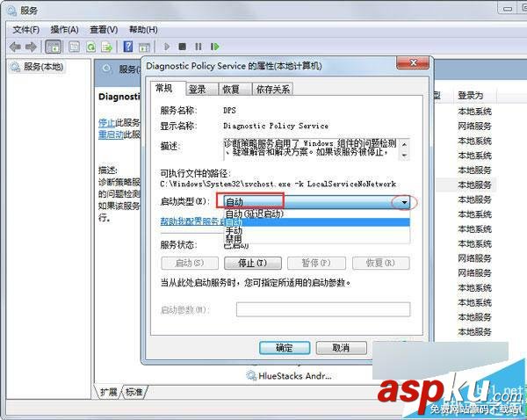Screen dimensions: 527x420
Task: Click the 恢复(R) button
Action: (x=381, y=263)
